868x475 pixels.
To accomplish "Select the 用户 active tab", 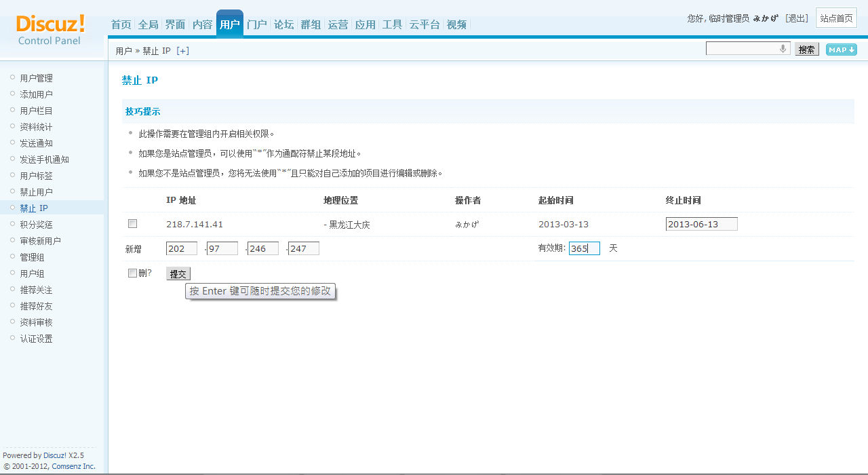I will click(230, 24).
